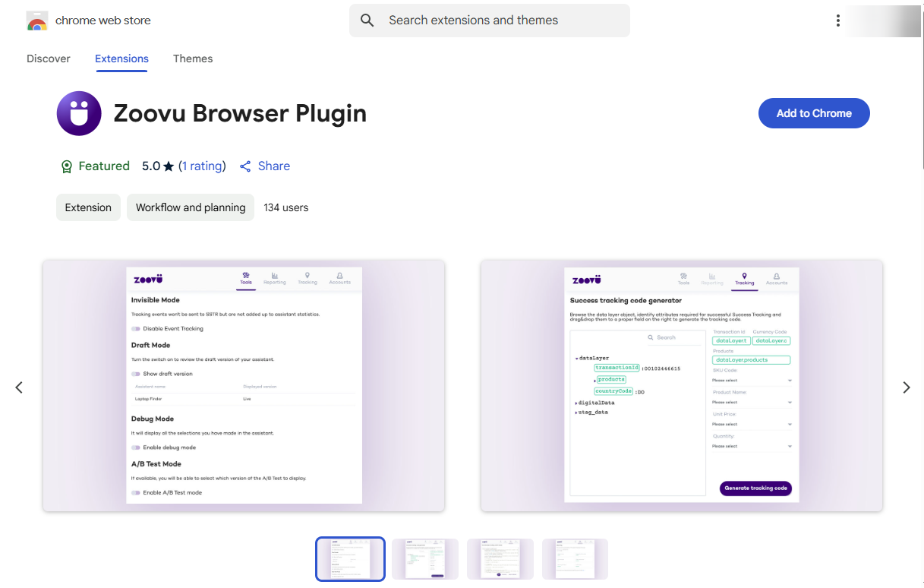This screenshot has width=924, height=588.
Task: Switch to the Discover tab
Action: coord(48,58)
